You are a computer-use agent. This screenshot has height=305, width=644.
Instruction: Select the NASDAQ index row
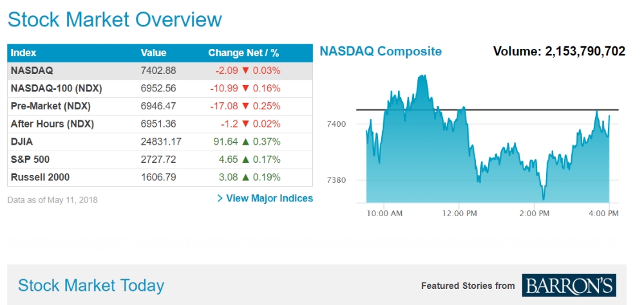coord(160,71)
